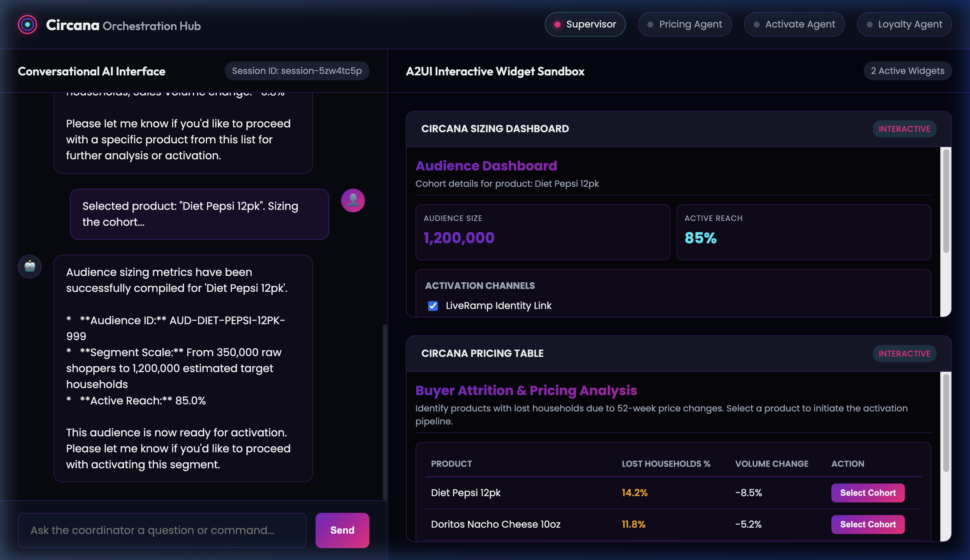Click the audience size value 1,200,000
970x560 pixels.
(459, 238)
